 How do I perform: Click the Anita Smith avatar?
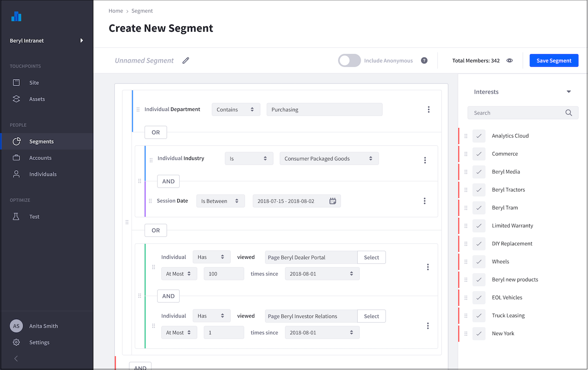click(x=16, y=326)
